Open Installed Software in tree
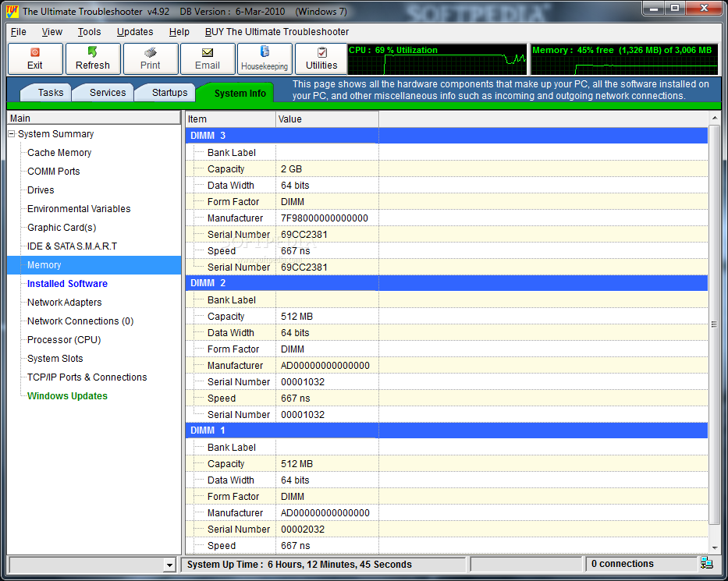Viewport: 728px width, 581px height. (67, 284)
